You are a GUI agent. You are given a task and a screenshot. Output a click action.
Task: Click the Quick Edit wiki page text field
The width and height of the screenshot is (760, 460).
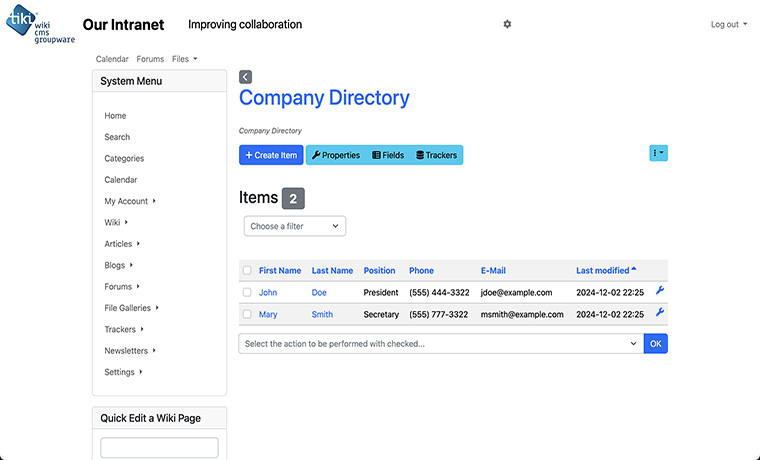pos(159,447)
